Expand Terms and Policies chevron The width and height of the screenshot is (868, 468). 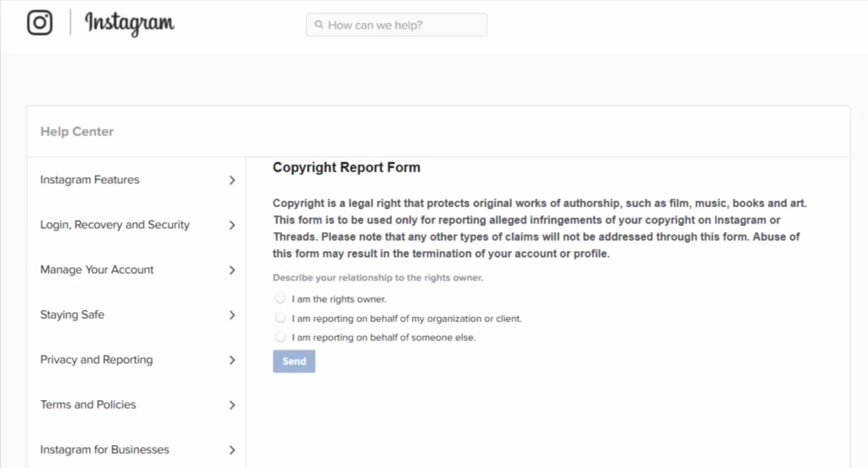point(232,405)
